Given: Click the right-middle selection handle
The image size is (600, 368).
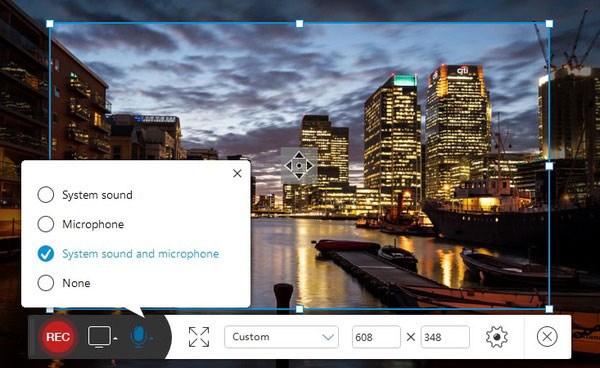Looking at the screenshot, I should 549,166.
